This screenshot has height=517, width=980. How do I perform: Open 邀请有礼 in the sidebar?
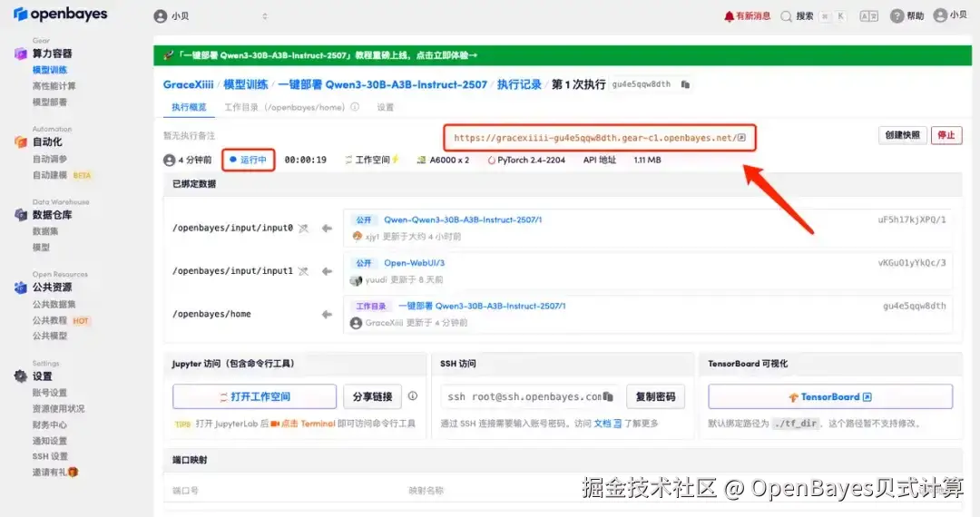pyautogui.click(x=55, y=472)
